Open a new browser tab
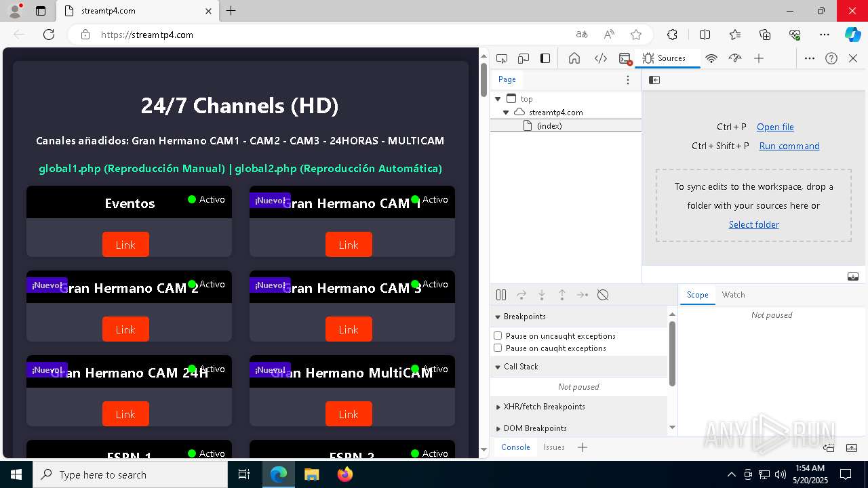The height and width of the screenshot is (488, 868). (231, 11)
